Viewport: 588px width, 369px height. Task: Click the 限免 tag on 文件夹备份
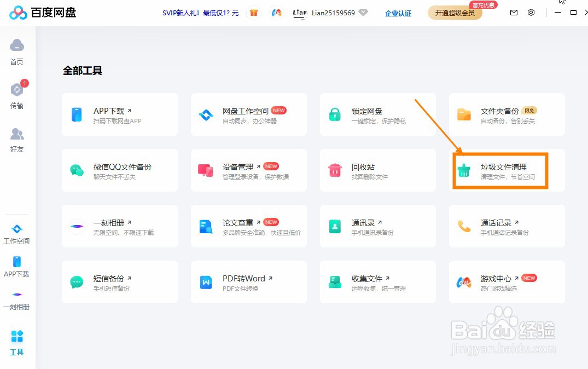(x=529, y=111)
